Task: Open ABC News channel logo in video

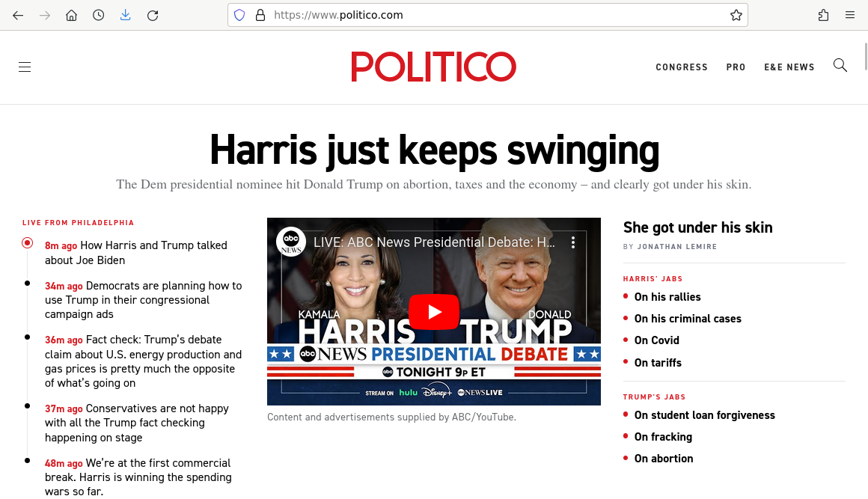Action: pos(291,242)
